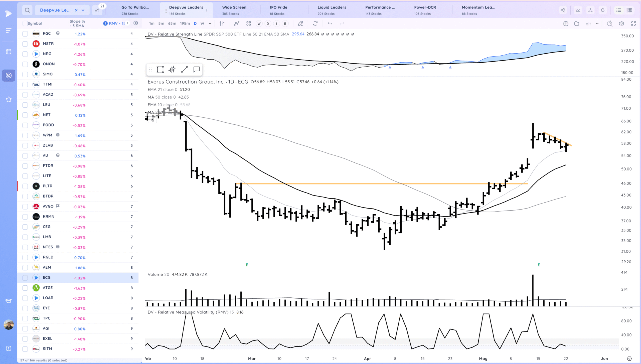Collapse the indicator legend chevron
Image resolution: width=641 pixels, height=364 pixels.
[152, 120]
